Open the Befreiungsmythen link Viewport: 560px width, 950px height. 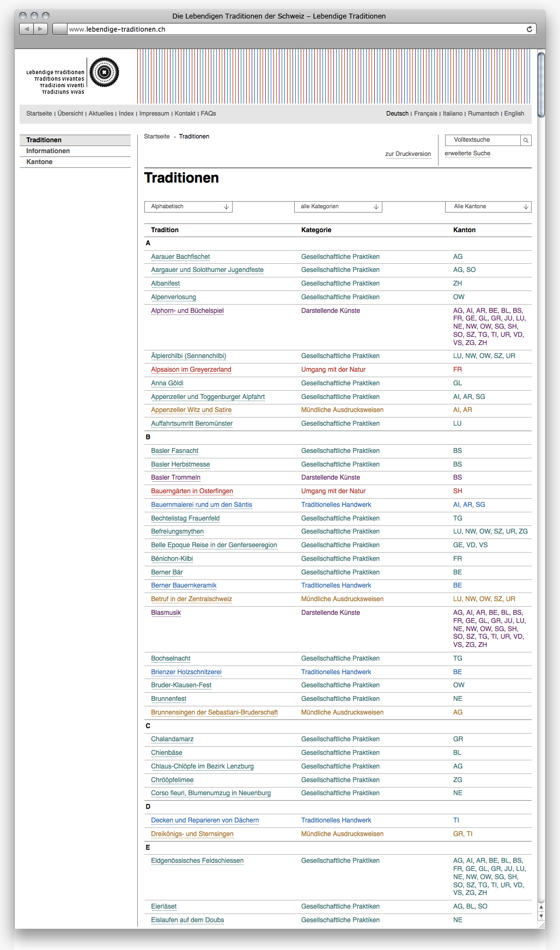pyautogui.click(x=177, y=531)
